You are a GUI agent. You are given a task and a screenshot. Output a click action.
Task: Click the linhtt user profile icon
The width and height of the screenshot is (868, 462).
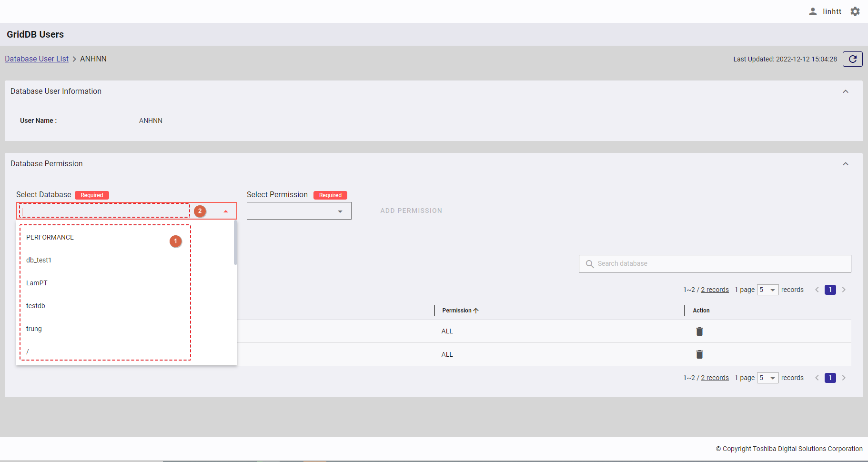click(x=813, y=11)
